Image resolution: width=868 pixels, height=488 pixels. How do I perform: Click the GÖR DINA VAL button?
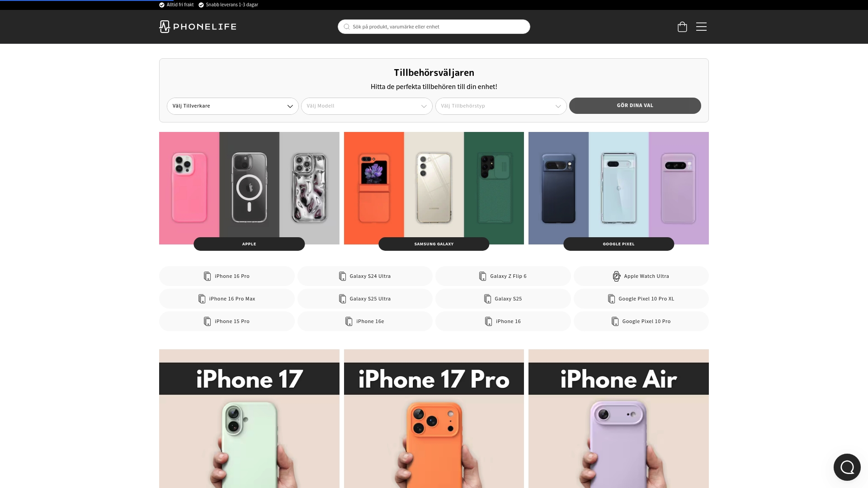click(x=635, y=106)
